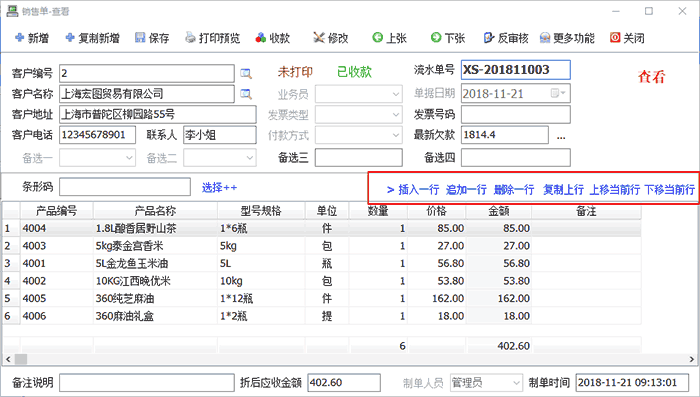Open 更多功能 more functions
The image size is (700, 397).
[567, 38]
